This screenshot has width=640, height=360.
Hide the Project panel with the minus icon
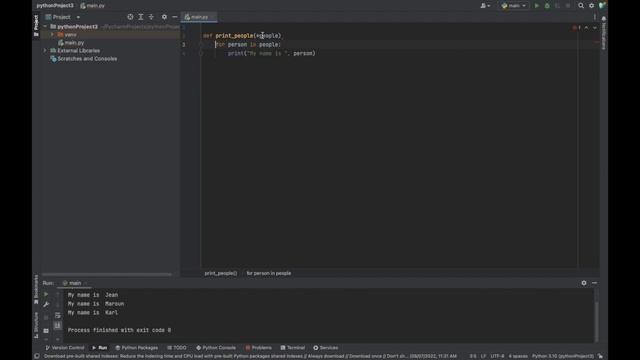175,17
